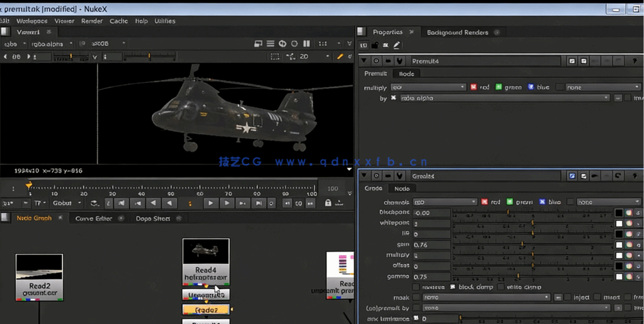The height and width of the screenshot is (324, 644).
Task: Enable the reverse checkbox in Grade
Action: point(416,287)
